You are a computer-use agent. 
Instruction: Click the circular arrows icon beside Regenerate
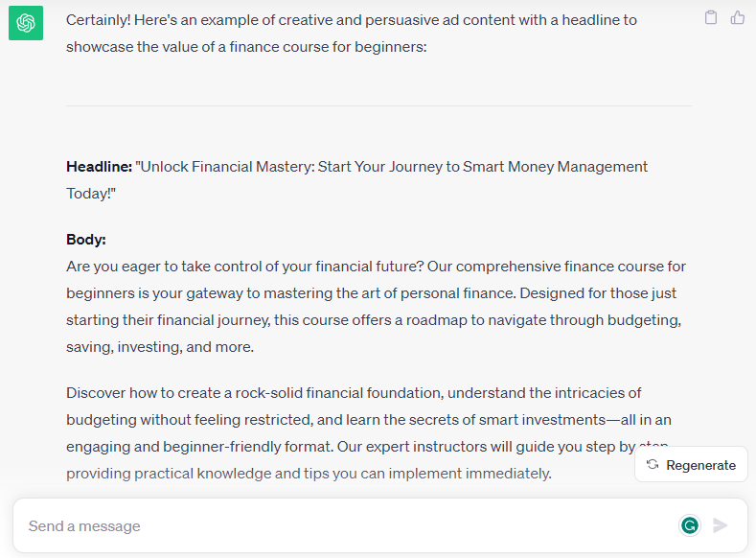click(653, 465)
